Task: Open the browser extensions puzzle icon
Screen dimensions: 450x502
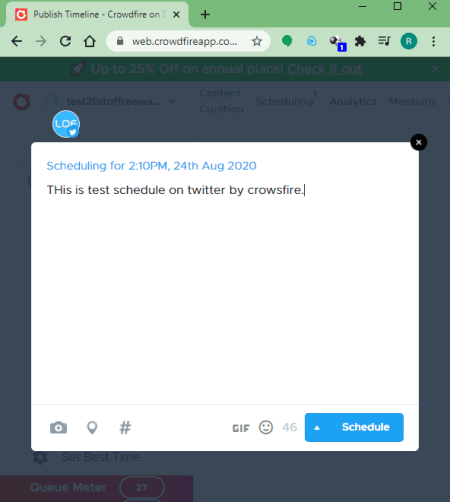Action: (x=360, y=41)
